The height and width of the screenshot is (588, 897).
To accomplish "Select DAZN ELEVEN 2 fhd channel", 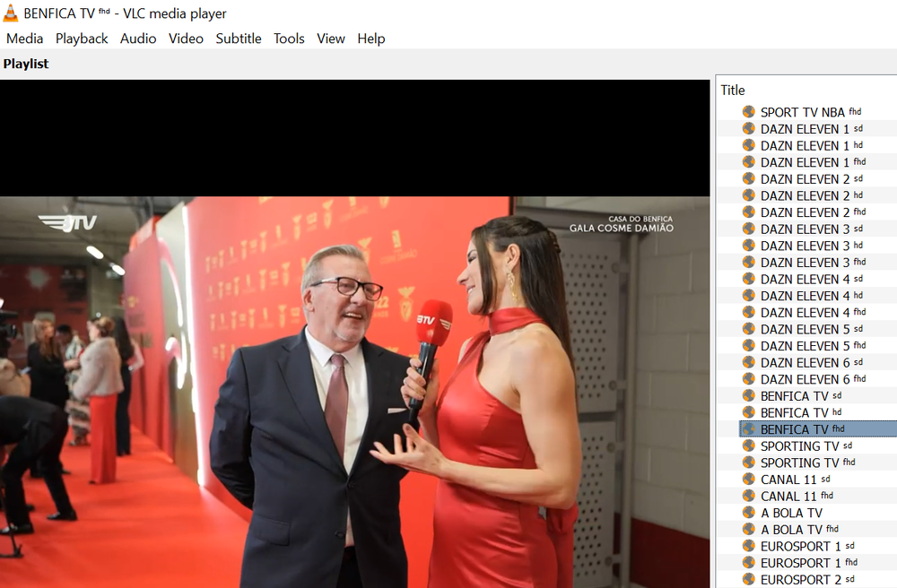I will 813,212.
